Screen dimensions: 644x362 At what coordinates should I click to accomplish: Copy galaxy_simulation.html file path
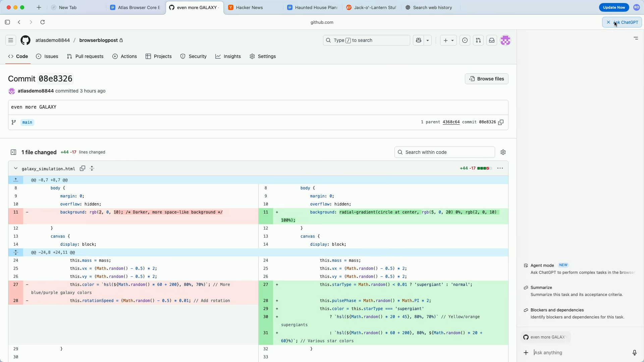(83, 168)
